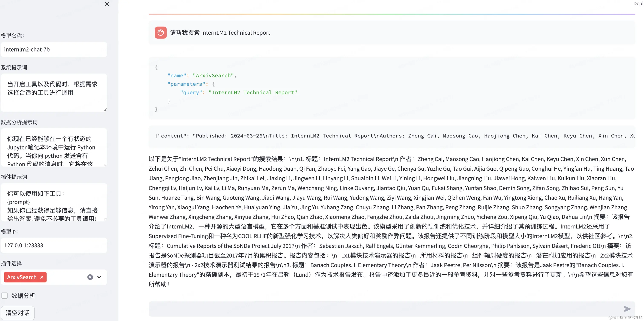This screenshot has height=321, width=644.
Task: Close the sidebar with the X icon
Action: (x=107, y=4)
